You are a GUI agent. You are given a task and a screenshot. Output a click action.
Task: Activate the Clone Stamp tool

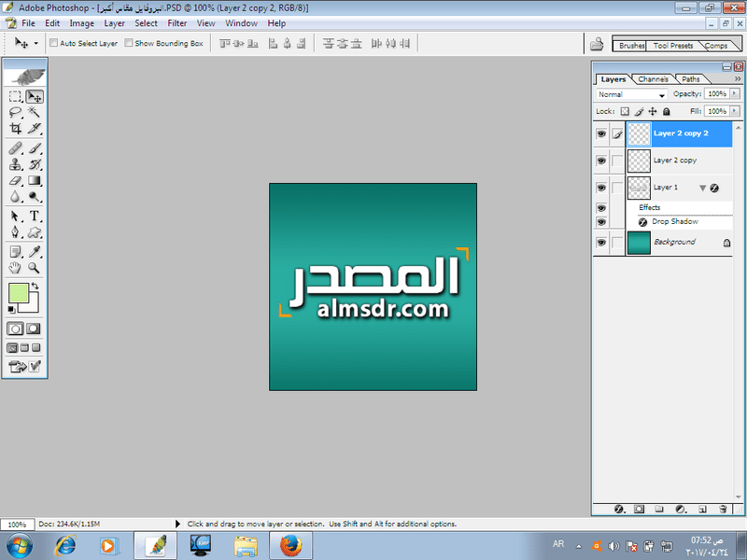(x=15, y=164)
